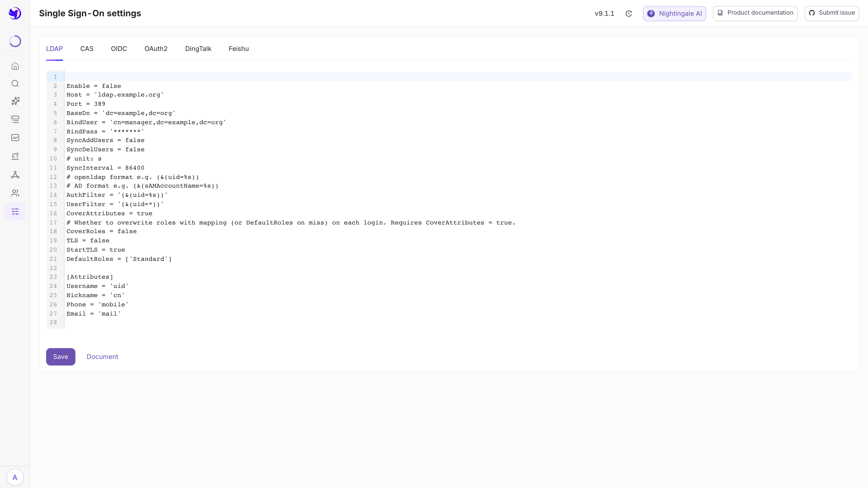Open the sliders settings sidebar icon
Image resolution: width=868 pixels, height=488 pixels.
tap(15, 211)
